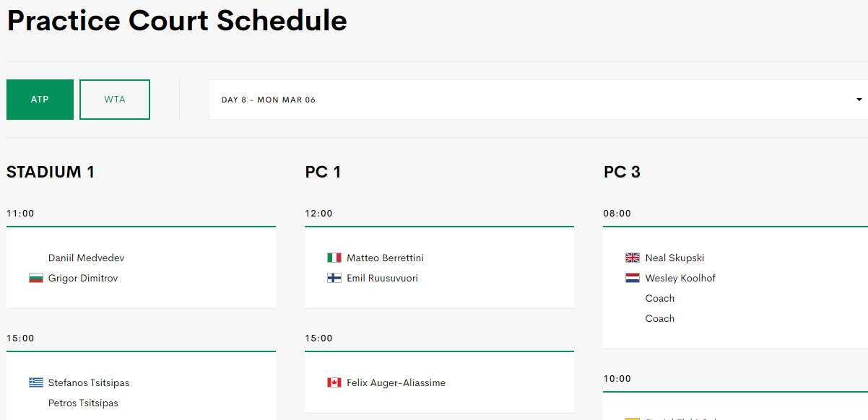The height and width of the screenshot is (420, 868).
Task: Switch to the WTA schedule tab
Action: click(115, 100)
